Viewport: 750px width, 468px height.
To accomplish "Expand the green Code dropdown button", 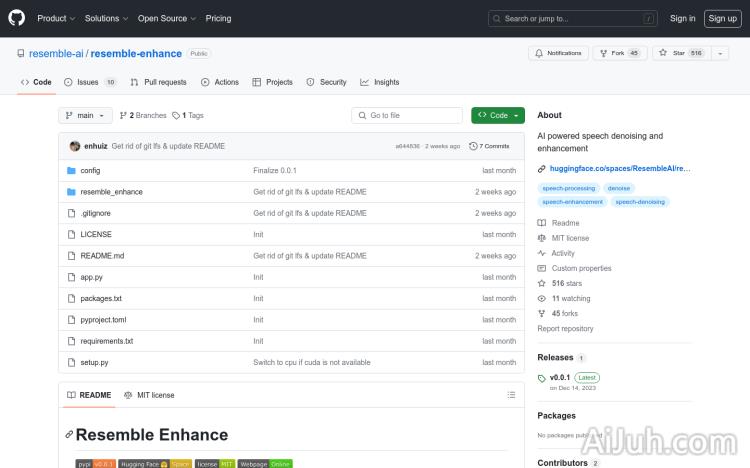I will (x=497, y=116).
